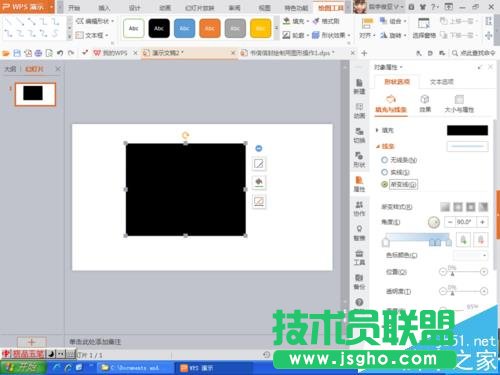Viewport: 500px width, 375px height.
Task: Apply the yellow Abc shape style
Action: point(260,28)
